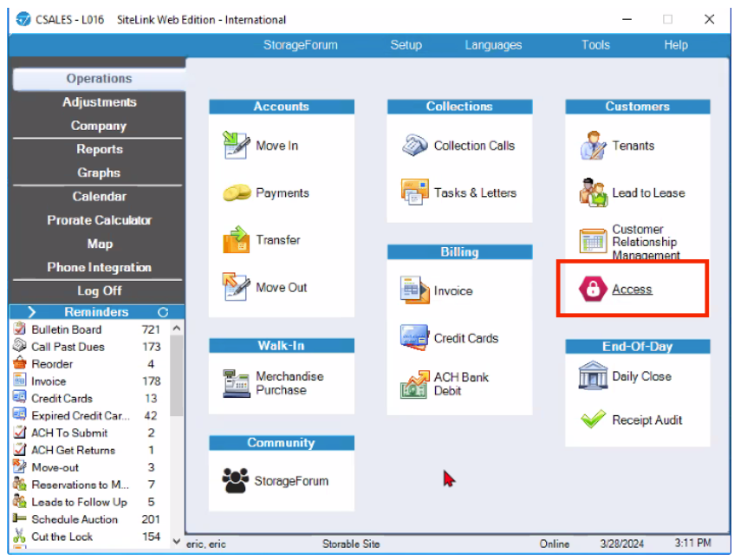This screenshot has width=734, height=560.
Task: Click the Tasks & Letters icon
Action: (x=415, y=192)
